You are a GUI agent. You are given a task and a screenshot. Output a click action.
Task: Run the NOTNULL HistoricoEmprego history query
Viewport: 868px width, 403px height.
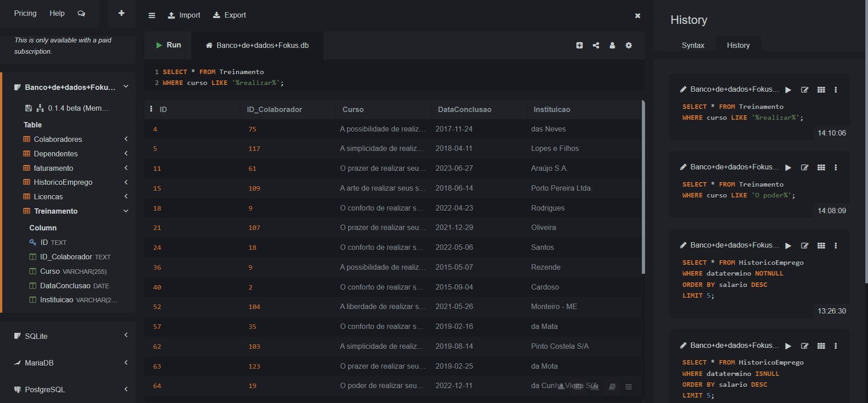pyautogui.click(x=788, y=246)
